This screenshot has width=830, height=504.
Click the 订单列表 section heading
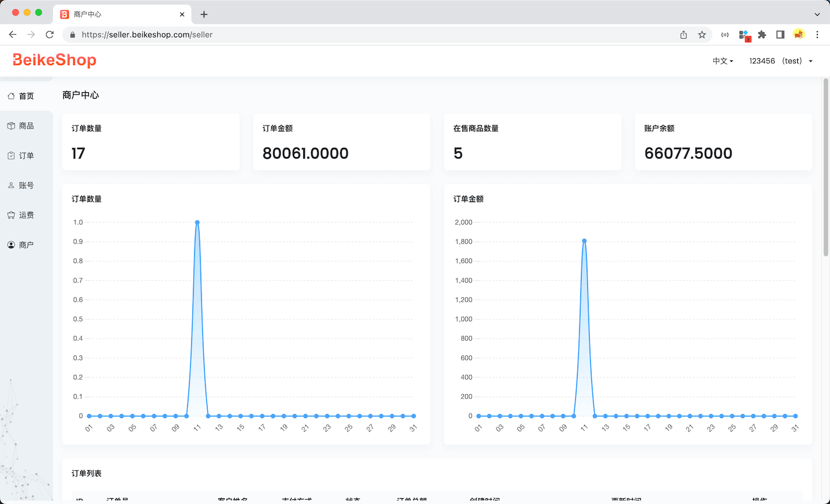click(86, 473)
